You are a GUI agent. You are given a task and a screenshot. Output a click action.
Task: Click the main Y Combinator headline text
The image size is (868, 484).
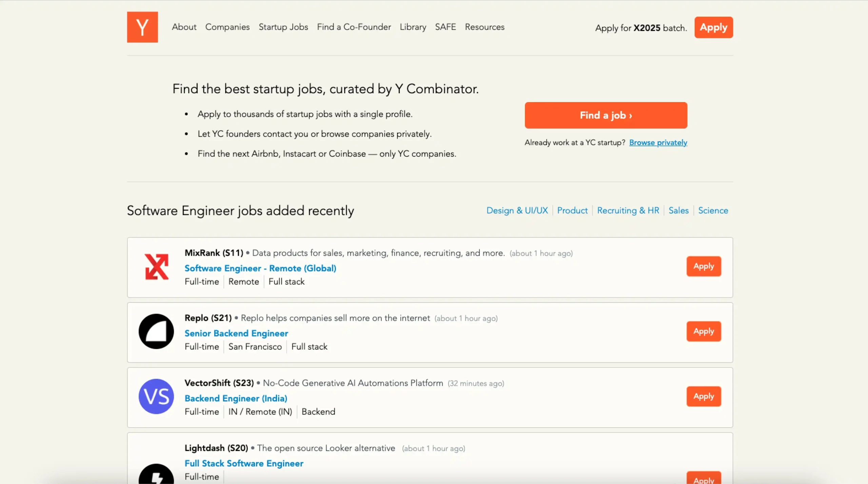(325, 89)
